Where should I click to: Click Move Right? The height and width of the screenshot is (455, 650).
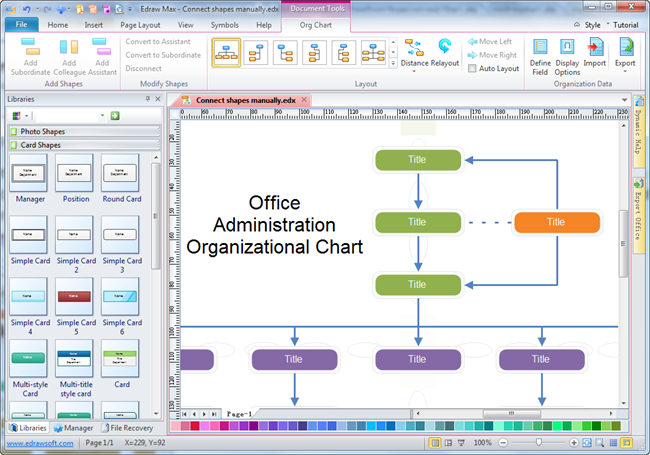coord(492,55)
